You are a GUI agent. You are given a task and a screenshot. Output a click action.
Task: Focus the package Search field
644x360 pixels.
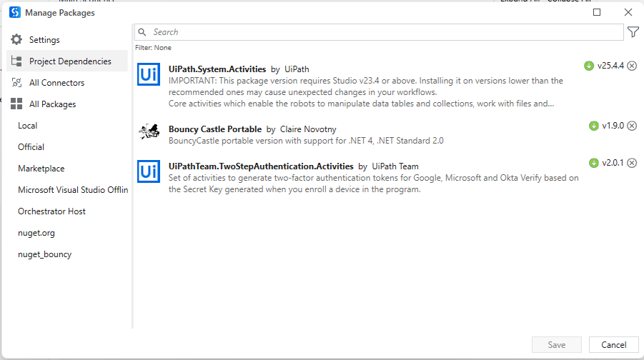click(379, 32)
